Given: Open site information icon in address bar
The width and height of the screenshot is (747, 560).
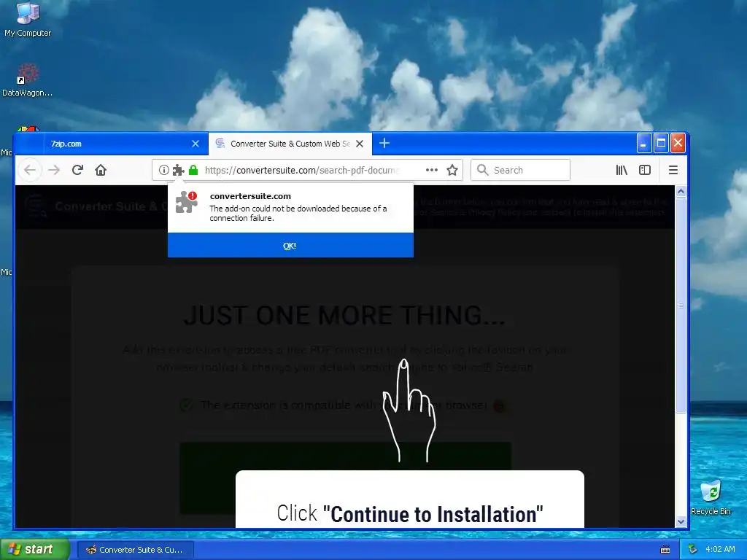Looking at the screenshot, I should click(x=164, y=170).
